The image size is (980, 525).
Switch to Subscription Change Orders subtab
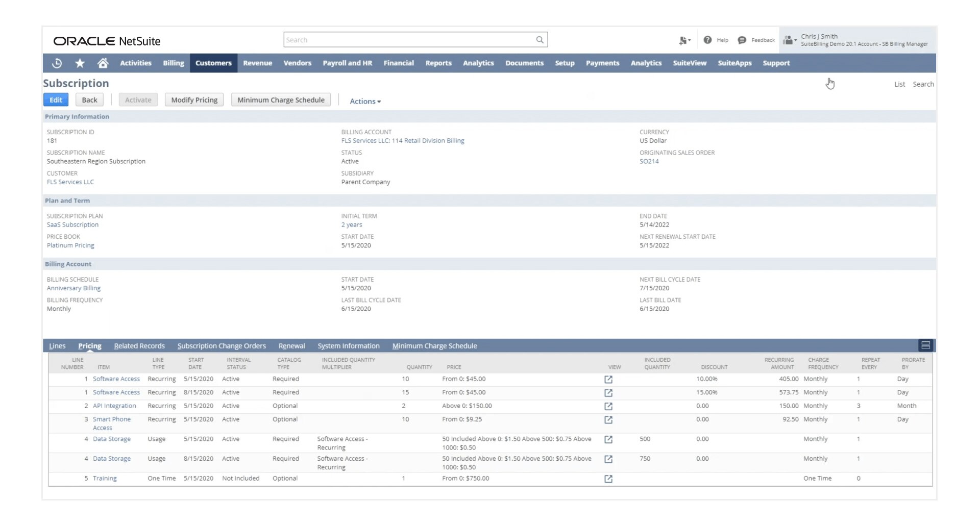pyautogui.click(x=222, y=346)
